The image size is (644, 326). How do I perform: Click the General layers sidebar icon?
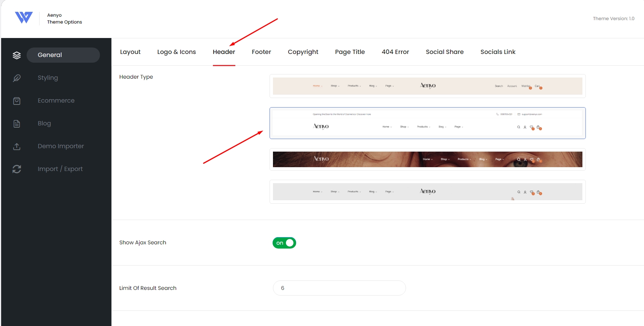17,55
